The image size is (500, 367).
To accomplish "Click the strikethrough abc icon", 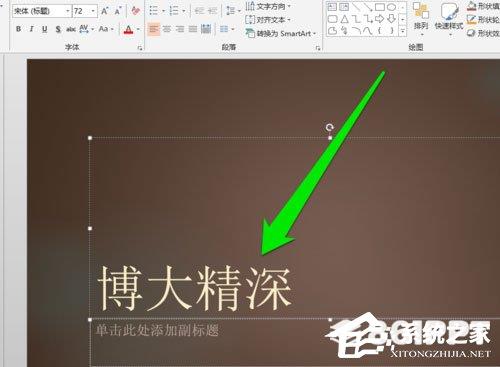I will click(x=71, y=29).
